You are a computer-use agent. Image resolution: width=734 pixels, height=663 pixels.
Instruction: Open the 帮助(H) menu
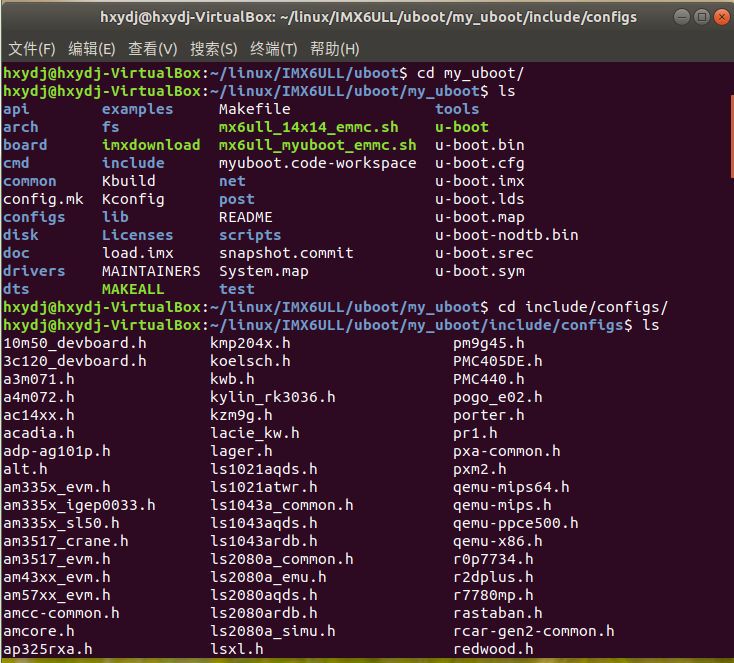[x=334, y=49]
